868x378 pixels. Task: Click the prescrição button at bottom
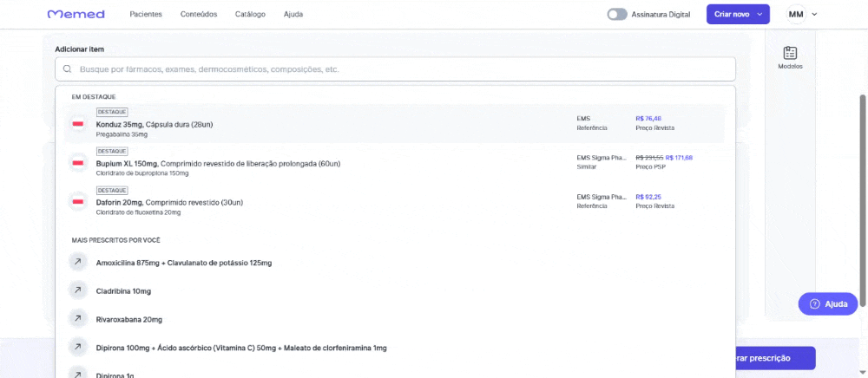775,358
